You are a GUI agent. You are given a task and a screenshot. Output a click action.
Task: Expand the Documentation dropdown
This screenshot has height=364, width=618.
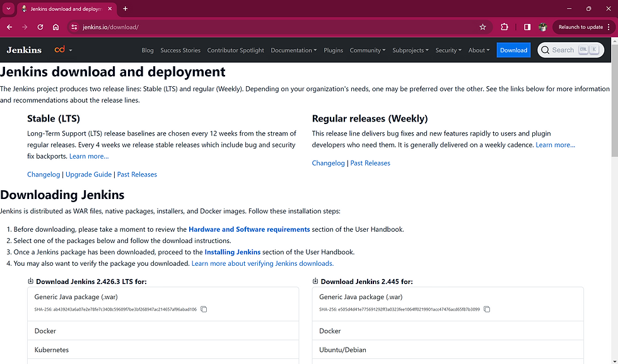(x=294, y=50)
